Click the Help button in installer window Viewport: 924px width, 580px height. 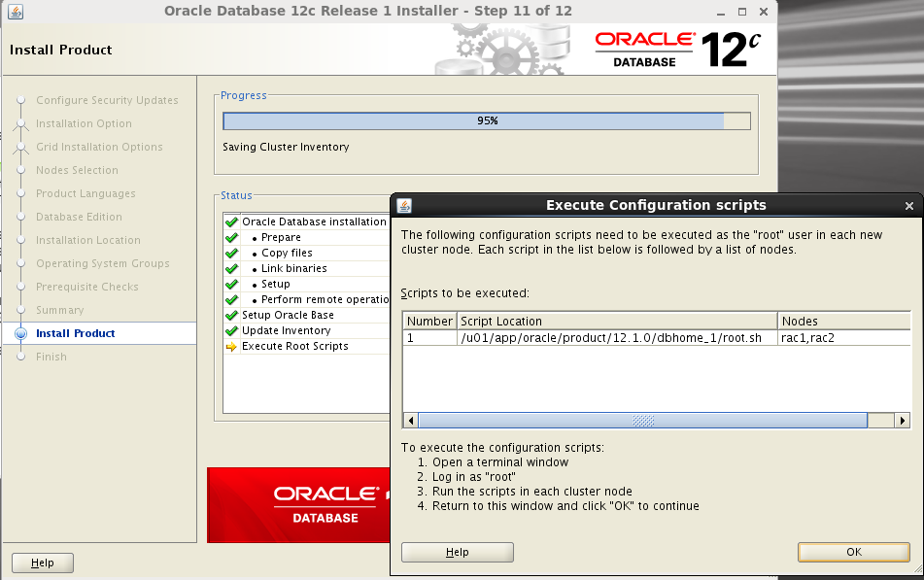click(x=43, y=563)
